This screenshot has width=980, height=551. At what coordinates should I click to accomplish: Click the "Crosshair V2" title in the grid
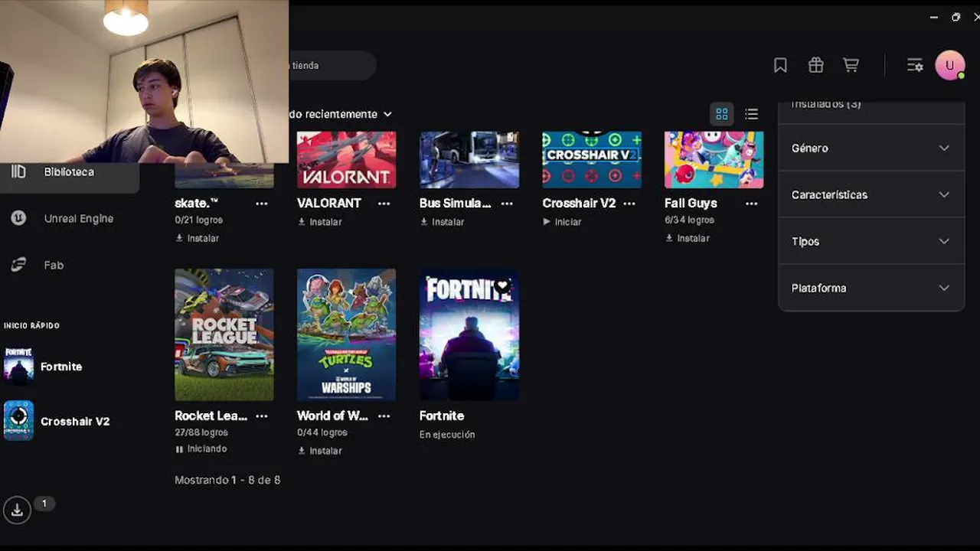579,204
